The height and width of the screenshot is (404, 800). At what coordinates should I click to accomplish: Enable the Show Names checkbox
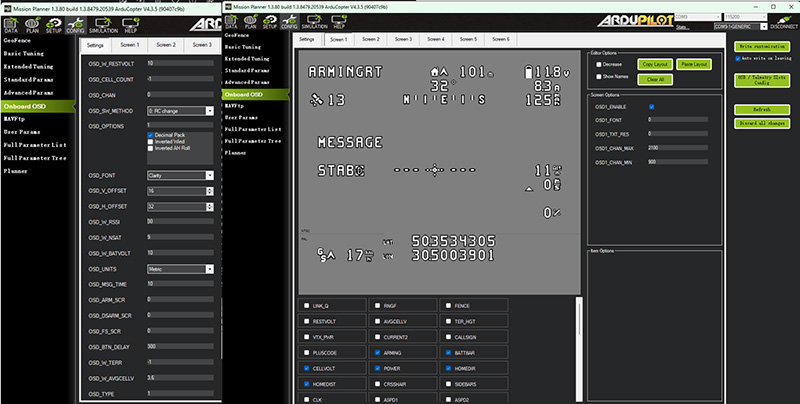click(597, 76)
